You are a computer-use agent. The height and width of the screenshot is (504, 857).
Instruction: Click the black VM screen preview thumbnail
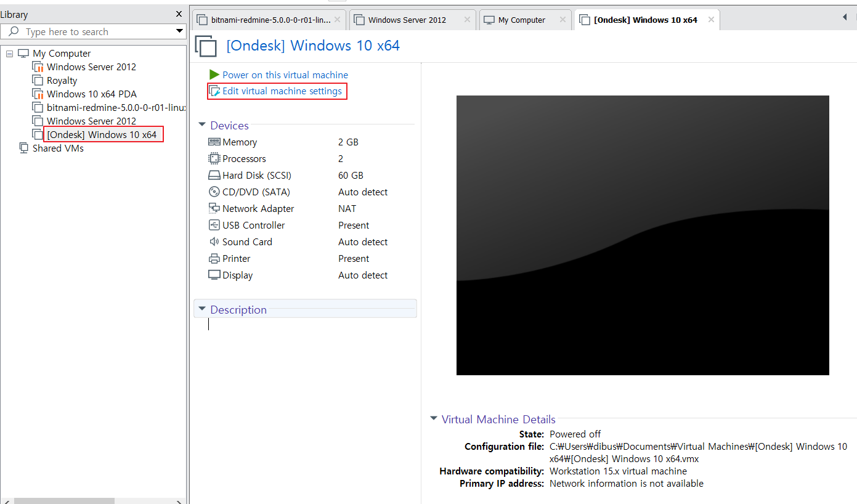point(643,235)
